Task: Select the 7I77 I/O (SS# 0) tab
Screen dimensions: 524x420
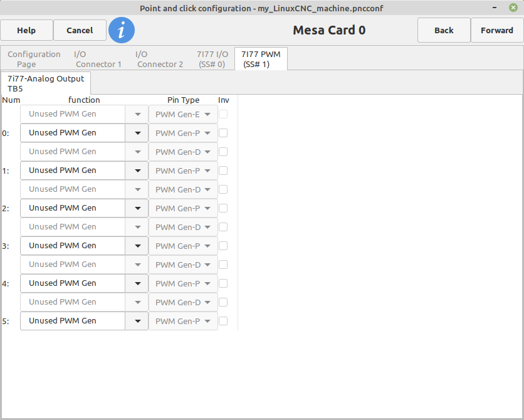Action: click(212, 59)
